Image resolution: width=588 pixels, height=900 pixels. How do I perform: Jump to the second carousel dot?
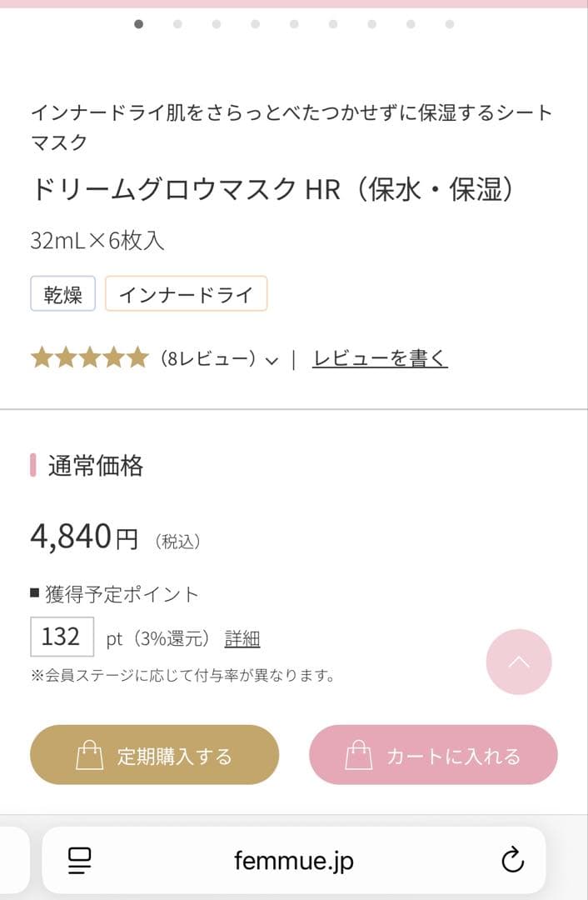coord(177,24)
